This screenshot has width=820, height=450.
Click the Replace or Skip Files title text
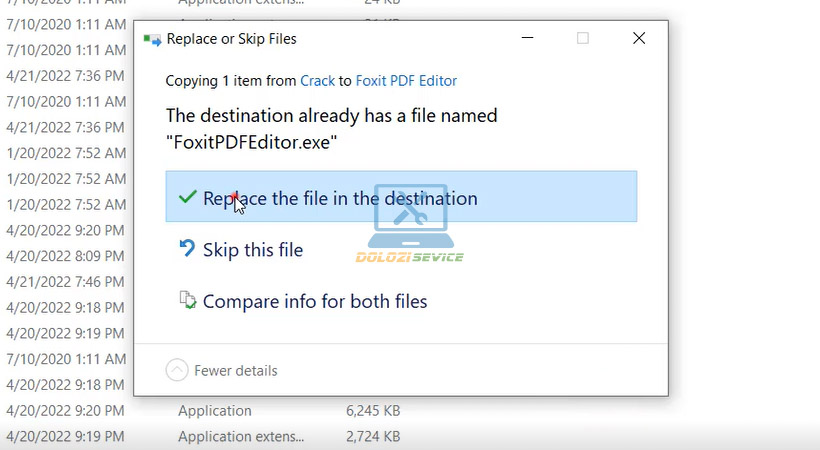click(x=231, y=39)
